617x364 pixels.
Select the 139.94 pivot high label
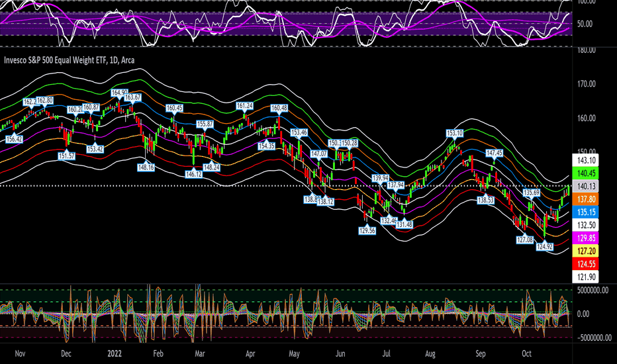click(381, 178)
